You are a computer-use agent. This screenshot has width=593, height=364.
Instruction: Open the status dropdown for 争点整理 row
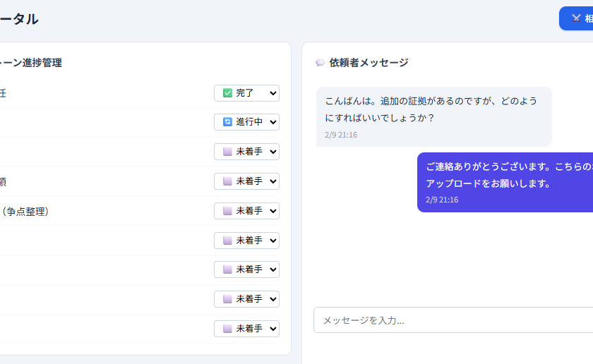pyautogui.click(x=246, y=211)
